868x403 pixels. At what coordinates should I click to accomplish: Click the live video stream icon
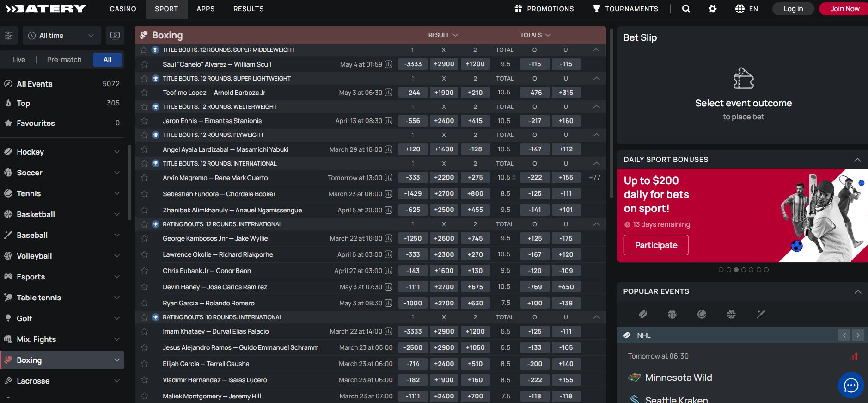(115, 36)
